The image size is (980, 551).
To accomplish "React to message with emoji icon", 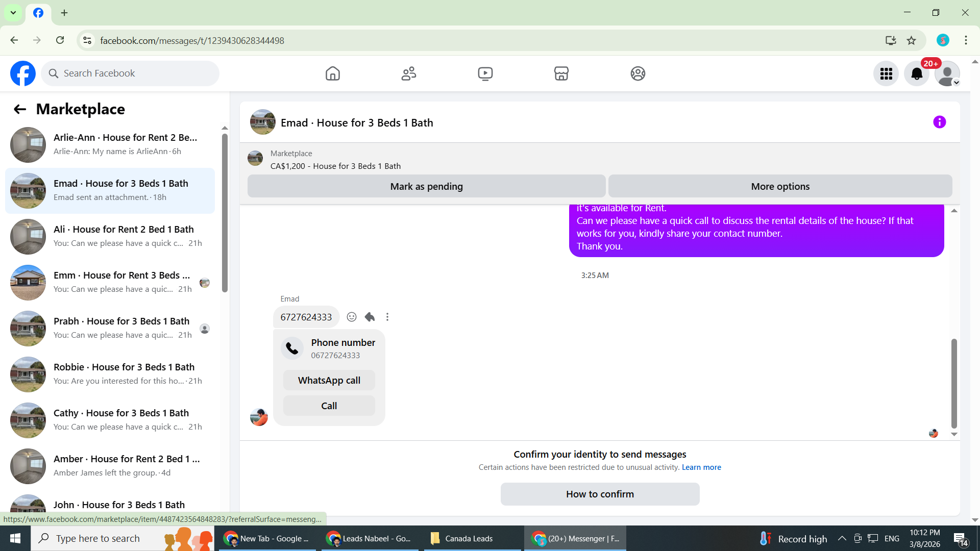I will coord(352,317).
